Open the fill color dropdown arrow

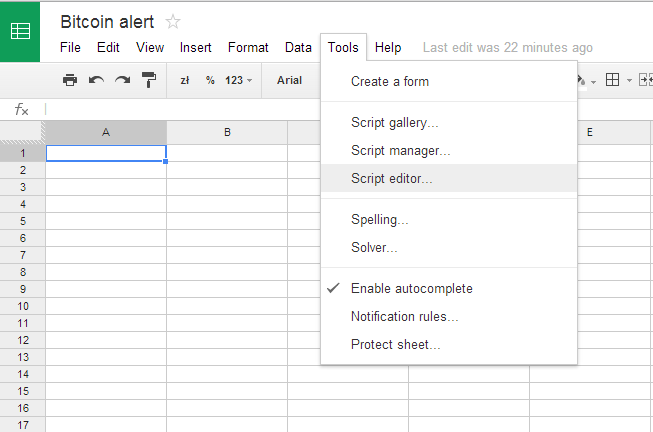point(593,82)
